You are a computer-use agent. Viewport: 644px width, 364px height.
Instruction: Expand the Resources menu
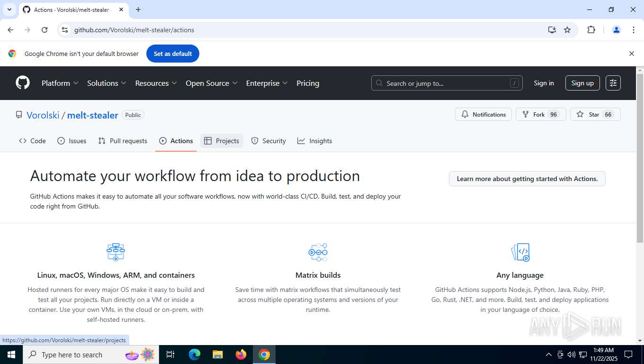tap(156, 83)
